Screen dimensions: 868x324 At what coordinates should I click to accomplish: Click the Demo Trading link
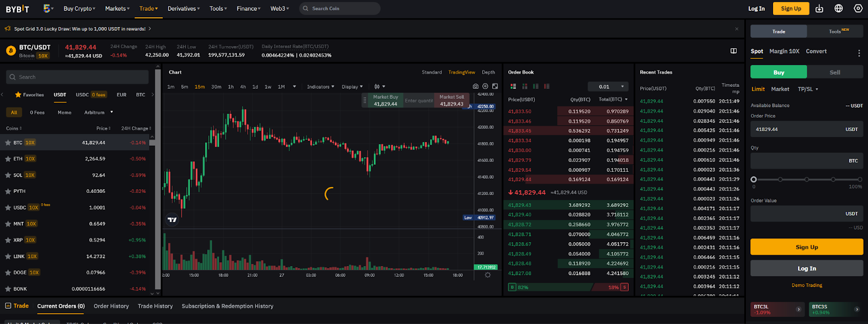[807, 285]
